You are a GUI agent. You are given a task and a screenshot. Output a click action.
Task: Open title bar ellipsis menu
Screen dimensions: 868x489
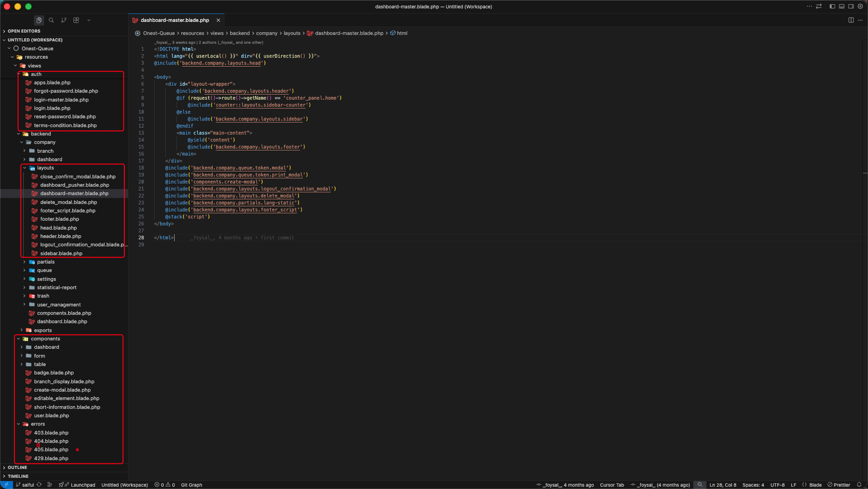[809, 7]
